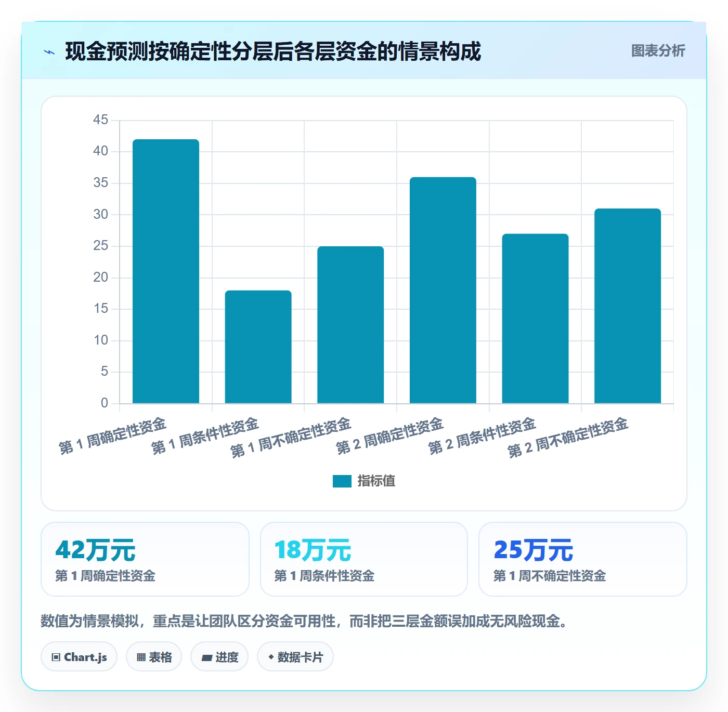Click the note text starting with 数值为情景模拟
728x712 pixels.
point(305,621)
